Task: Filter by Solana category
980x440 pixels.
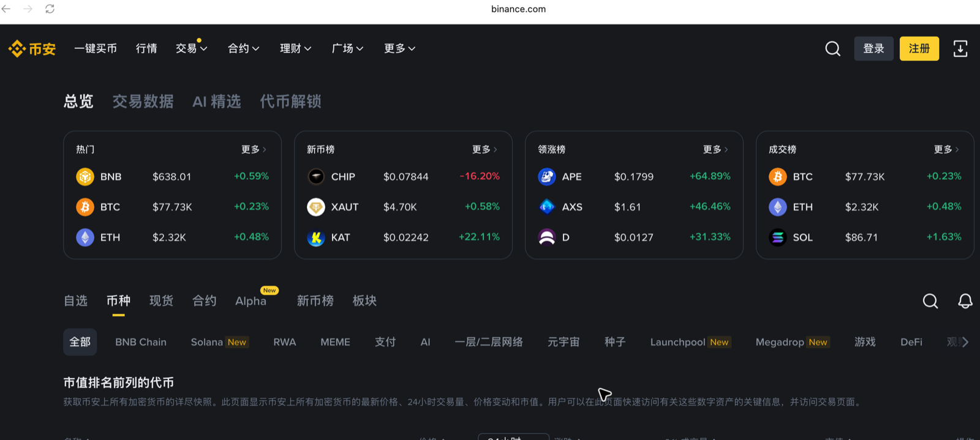Action: pos(219,342)
